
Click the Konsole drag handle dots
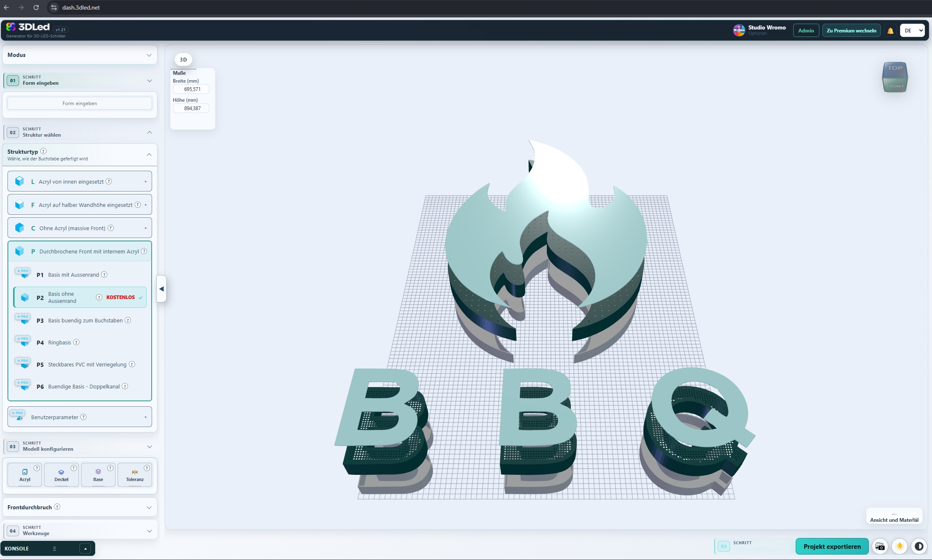pyautogui.click(x=54, y=549)
